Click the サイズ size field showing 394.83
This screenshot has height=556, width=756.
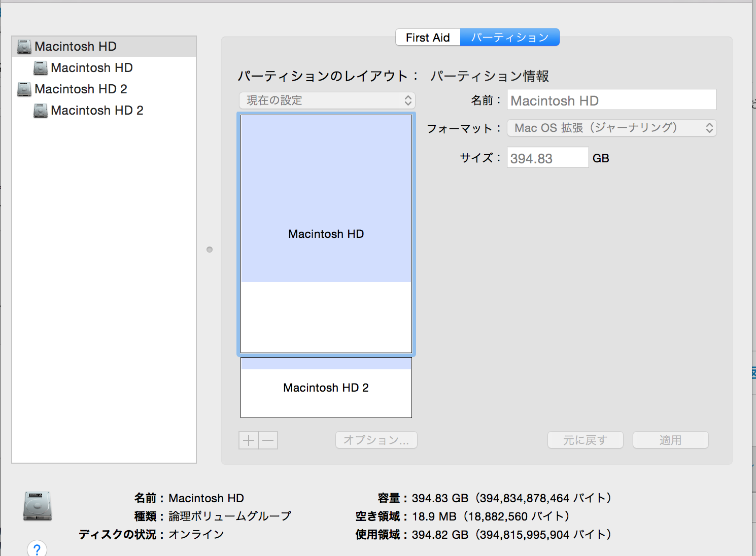547,158
